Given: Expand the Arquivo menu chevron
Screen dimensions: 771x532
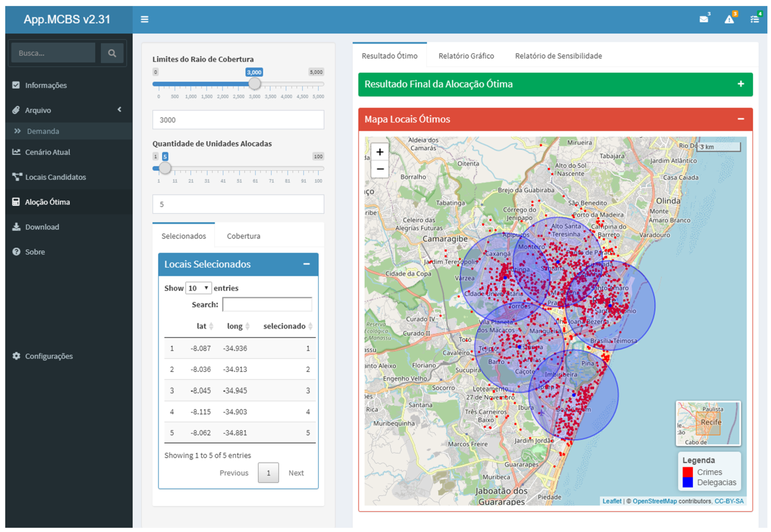Looking at the screenshot, I should tap(119, 110).
